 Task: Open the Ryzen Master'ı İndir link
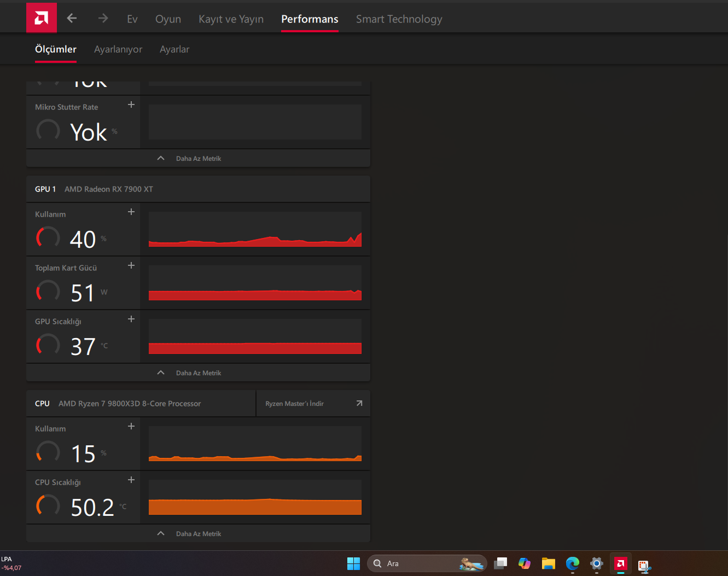[x=313, y=404]
